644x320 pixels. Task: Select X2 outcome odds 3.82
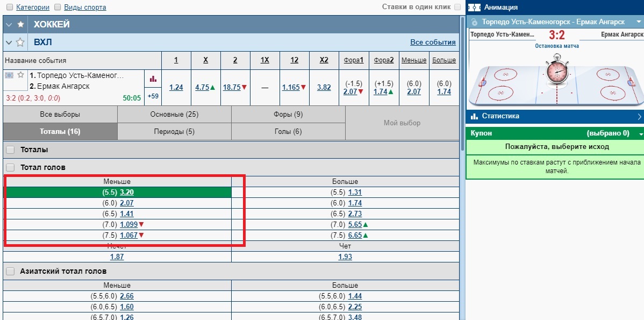coord(324,87)
